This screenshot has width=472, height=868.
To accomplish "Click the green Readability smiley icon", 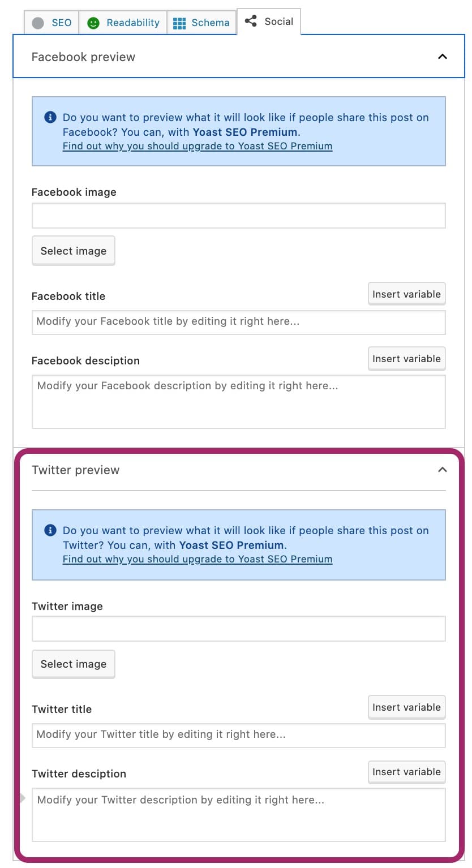I will coord(93,23).
